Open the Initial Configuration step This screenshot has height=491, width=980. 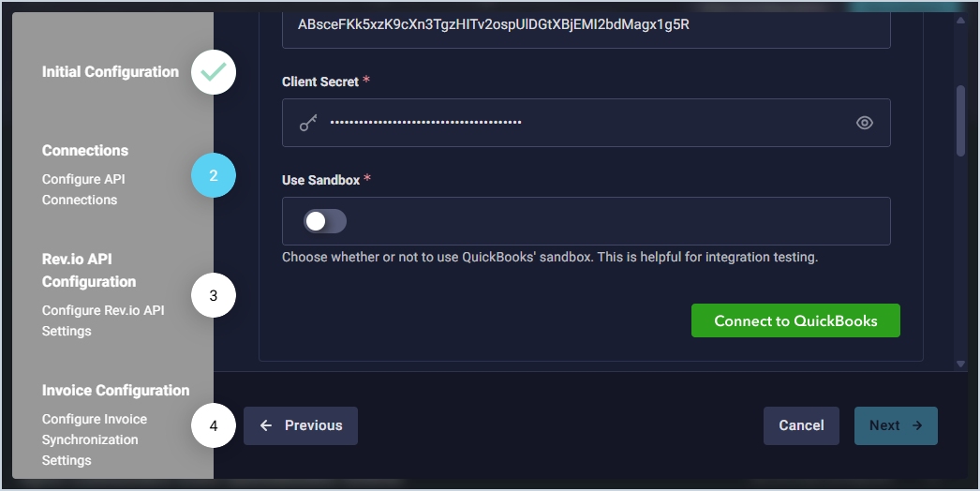pos(111,72)
